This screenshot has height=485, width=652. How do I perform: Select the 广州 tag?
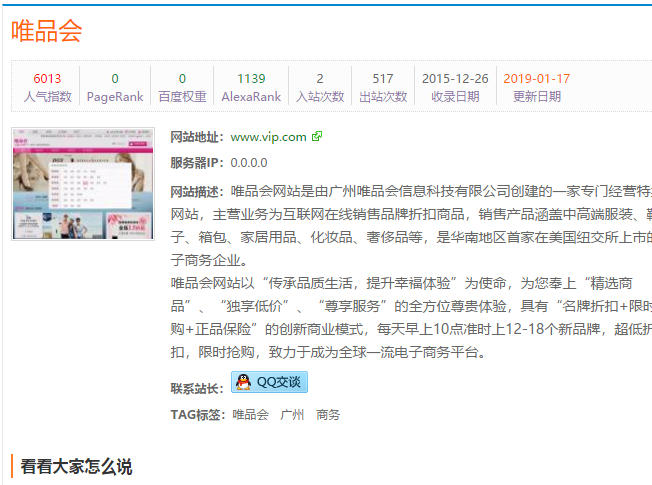pos(292,415)
